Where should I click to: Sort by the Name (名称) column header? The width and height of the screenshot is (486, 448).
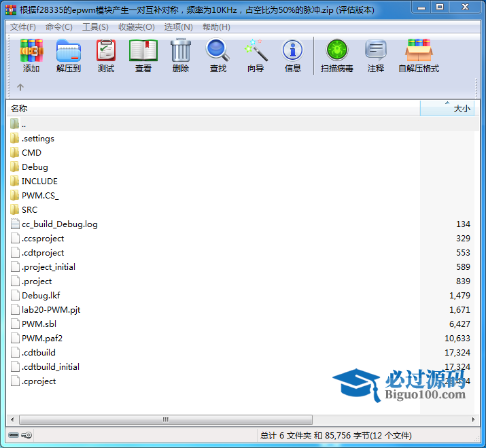click(x=204, y=108)
